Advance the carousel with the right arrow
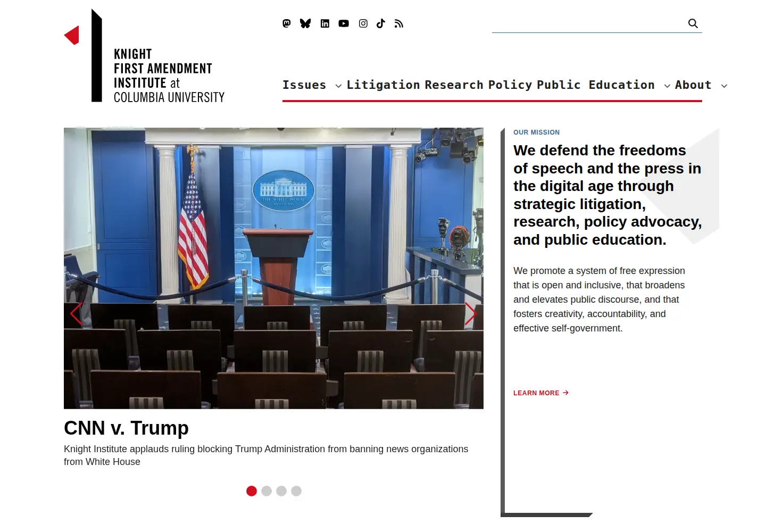The height and width of the screenshot is (532, 766). (470, 314)
